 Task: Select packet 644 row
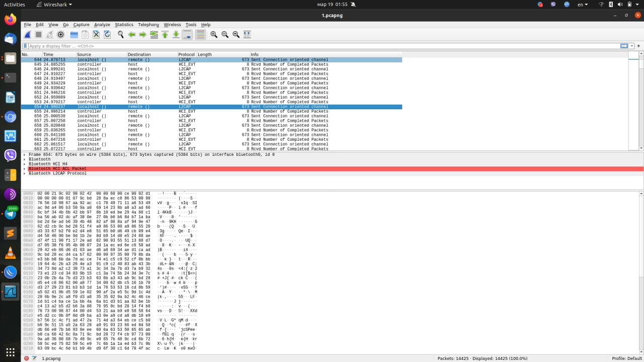point(211,60)
